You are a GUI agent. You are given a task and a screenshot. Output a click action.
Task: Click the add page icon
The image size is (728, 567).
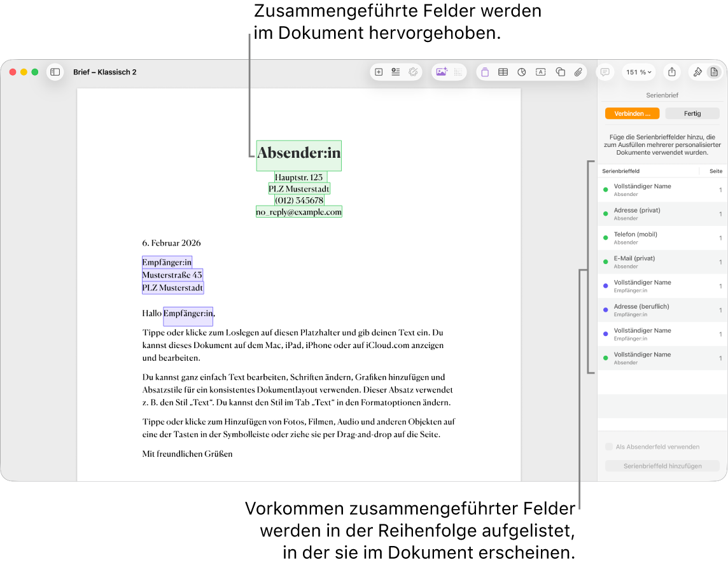click(379, 72)
